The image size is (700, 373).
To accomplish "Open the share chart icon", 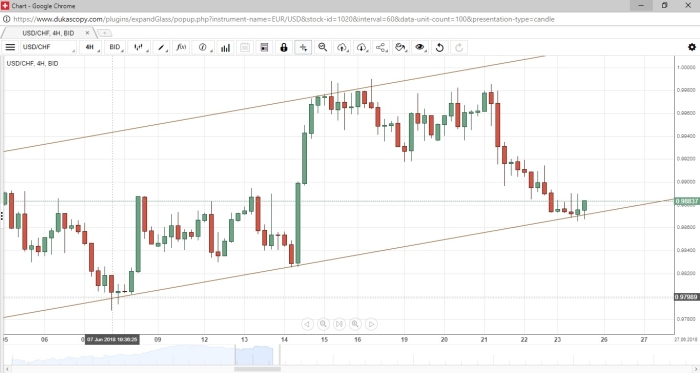I will pos(381,47).
